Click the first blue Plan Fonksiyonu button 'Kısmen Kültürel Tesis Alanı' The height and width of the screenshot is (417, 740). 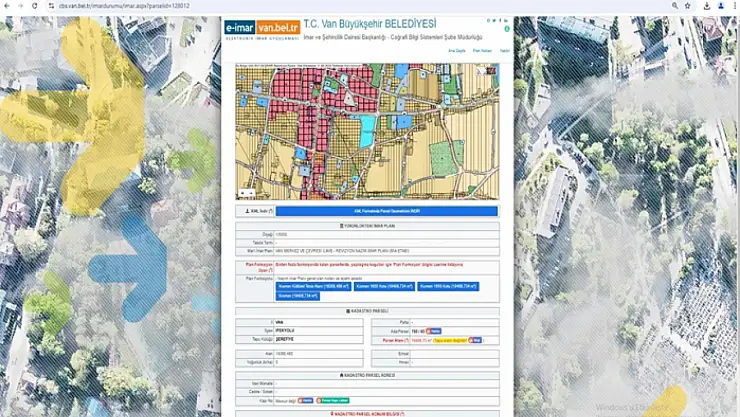tap(313, 286)
